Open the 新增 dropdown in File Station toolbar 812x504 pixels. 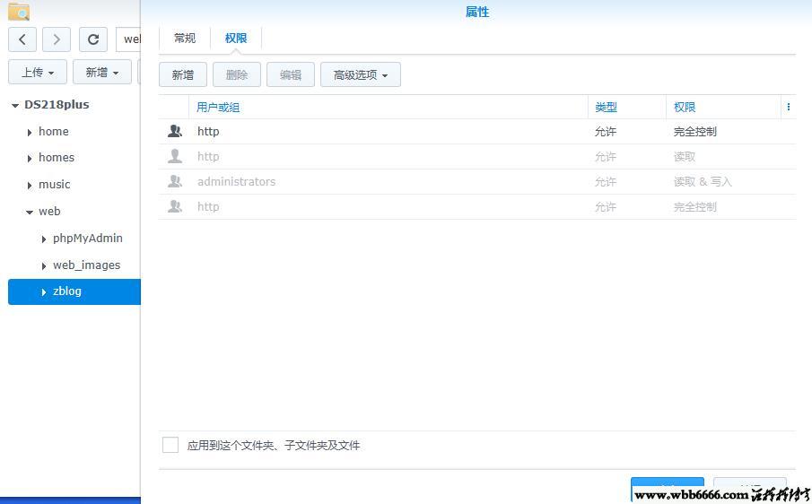(102, 72)
